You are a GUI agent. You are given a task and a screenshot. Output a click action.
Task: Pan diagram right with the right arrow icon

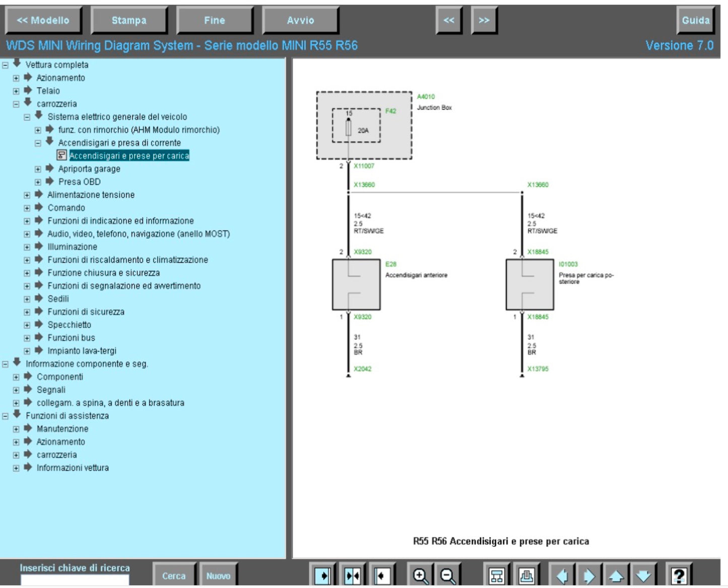(588, 575)
